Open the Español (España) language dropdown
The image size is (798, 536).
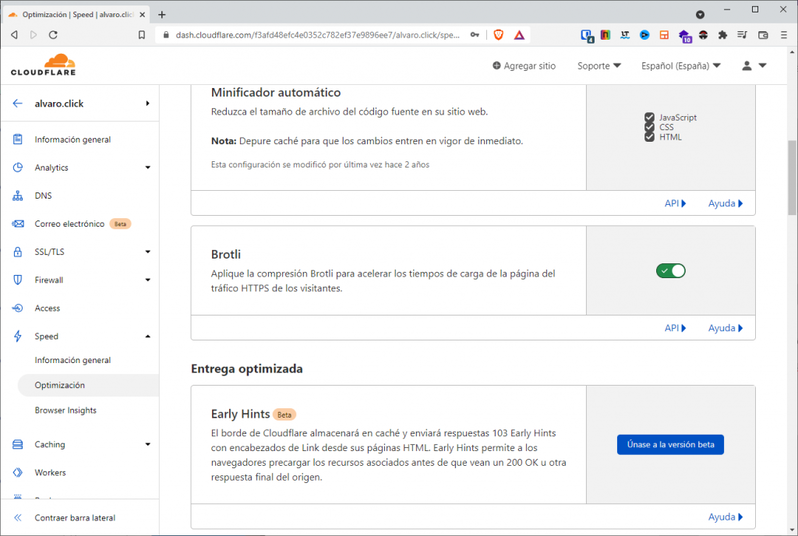click(x=681, y=66)
